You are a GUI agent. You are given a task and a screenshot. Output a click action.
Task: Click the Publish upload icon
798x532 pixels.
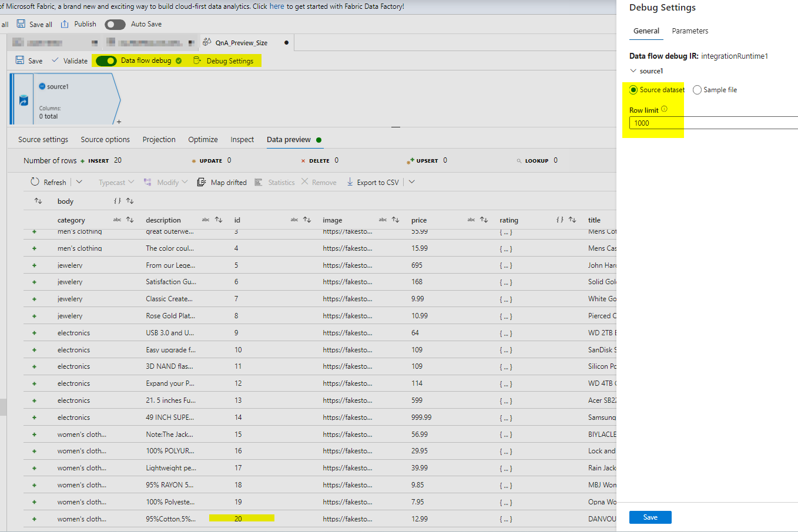pos(66,24)
